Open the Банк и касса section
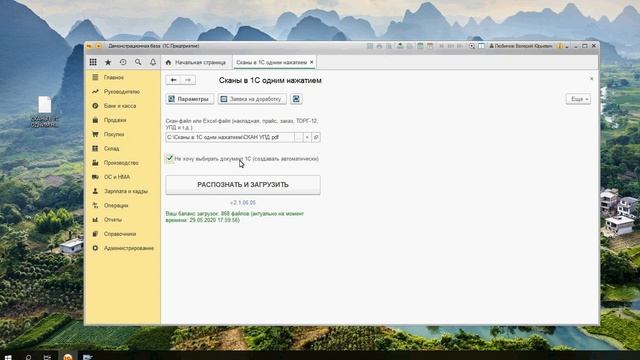Viewport: 640px width, 360px height. coord(120,106)
